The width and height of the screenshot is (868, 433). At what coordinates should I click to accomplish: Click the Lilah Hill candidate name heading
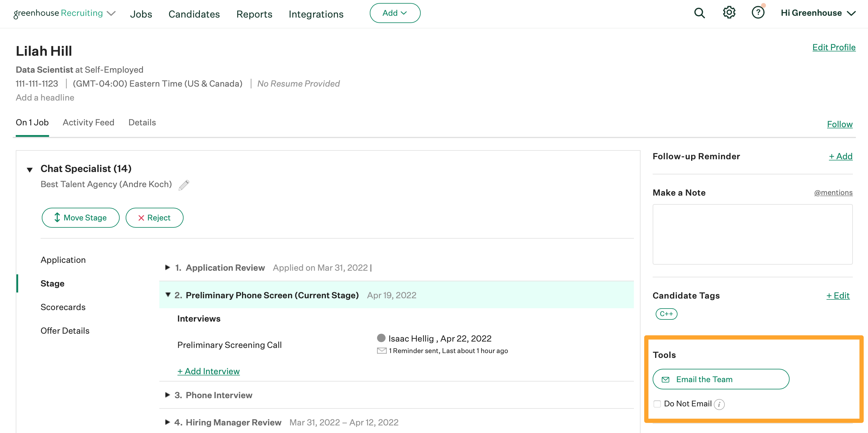tap(44, 51)
